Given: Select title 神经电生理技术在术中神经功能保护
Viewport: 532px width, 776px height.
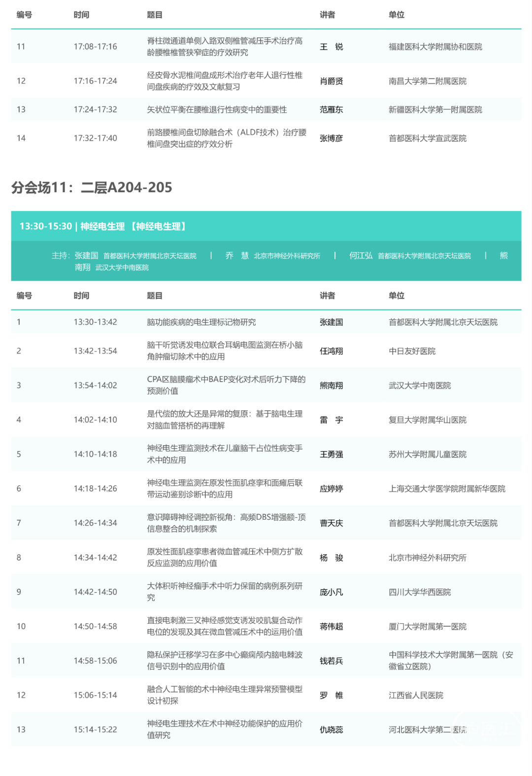Looking at the screenshot, I should 225,729.
